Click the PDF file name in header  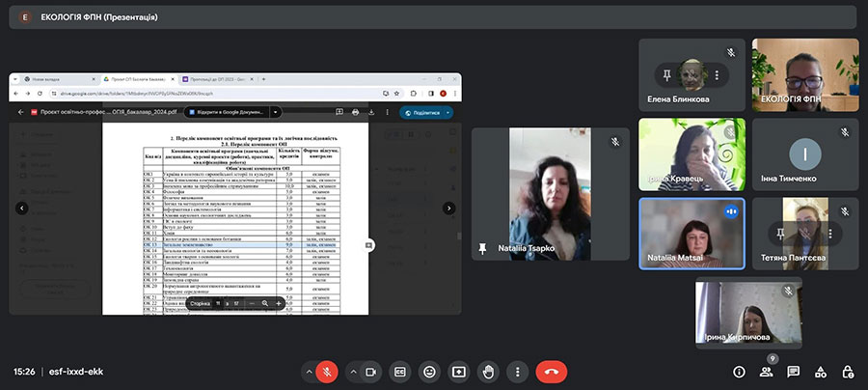[108, 112]
